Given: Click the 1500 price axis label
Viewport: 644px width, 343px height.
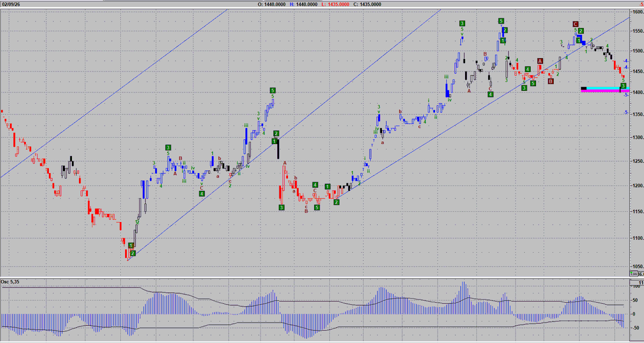Looking at the screenshot, I should pyautogui.click(x=638, y=51).
